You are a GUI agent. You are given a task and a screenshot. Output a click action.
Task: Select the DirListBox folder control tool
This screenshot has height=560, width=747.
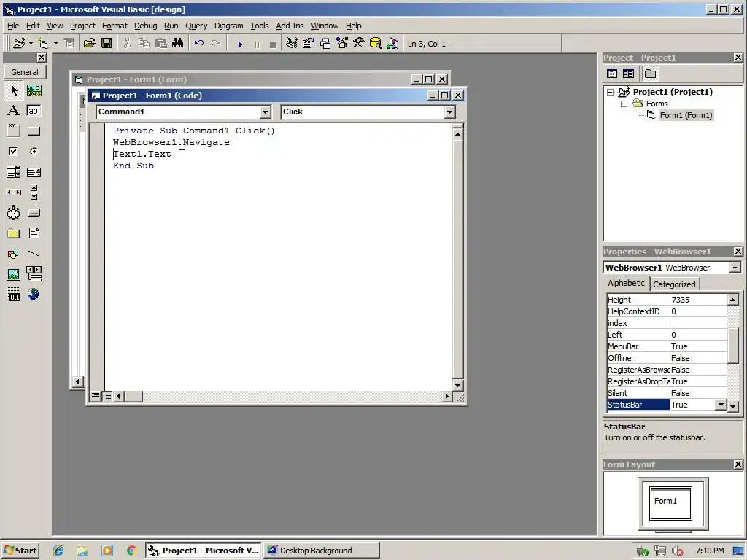[x=13, y=233]
